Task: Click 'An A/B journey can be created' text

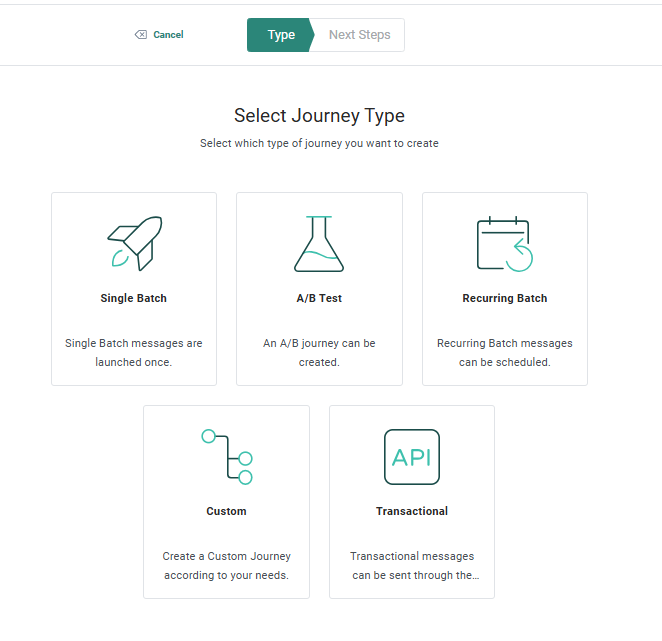Action: click(319, 352)
